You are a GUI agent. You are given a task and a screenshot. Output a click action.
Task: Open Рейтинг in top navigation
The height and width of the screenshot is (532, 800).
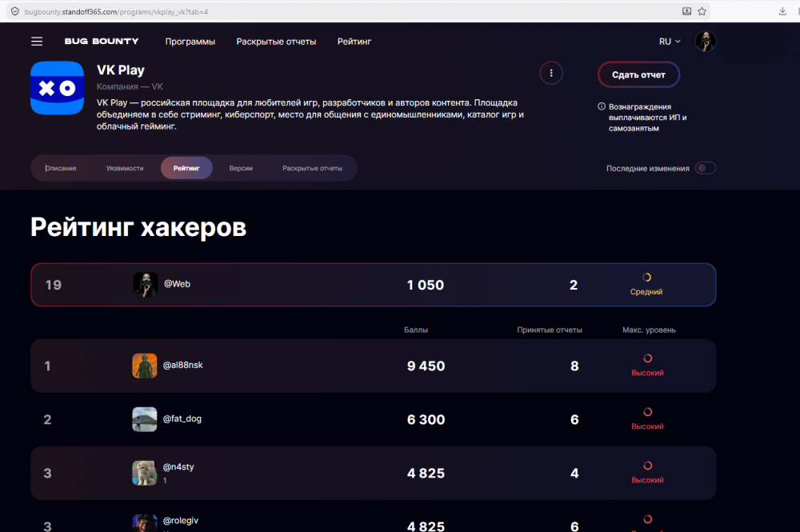(354, 42)
